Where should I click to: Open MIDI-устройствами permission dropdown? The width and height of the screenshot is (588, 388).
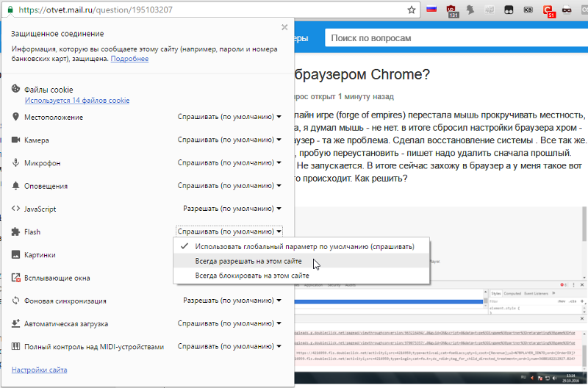tap(229, 346)
